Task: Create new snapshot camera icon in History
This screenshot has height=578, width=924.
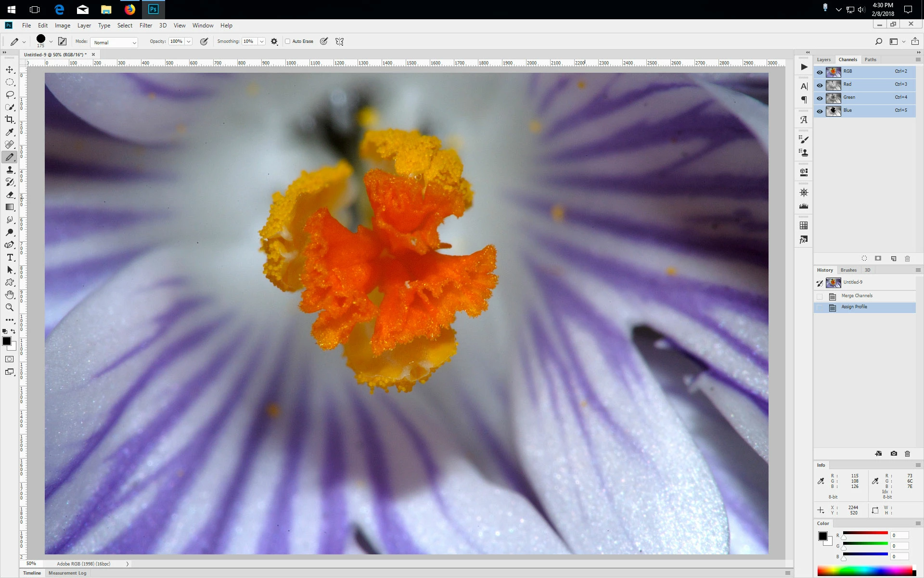Action: coord(894,453)
